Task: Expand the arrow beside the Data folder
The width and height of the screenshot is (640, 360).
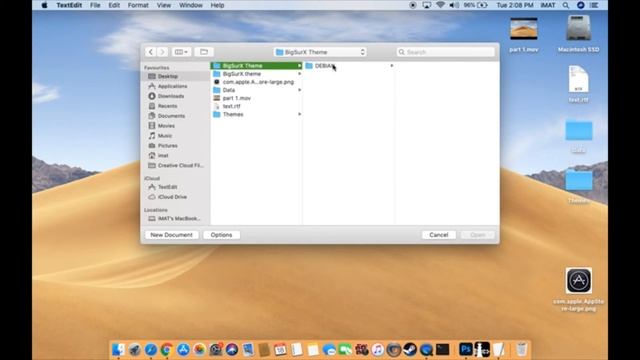Action: click(x=300, y=90)
